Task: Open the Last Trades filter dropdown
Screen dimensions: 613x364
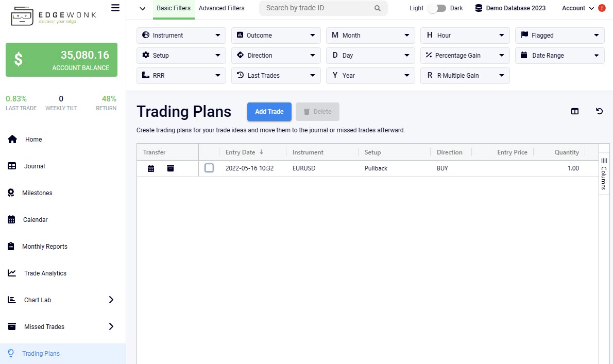Action: 276,75
